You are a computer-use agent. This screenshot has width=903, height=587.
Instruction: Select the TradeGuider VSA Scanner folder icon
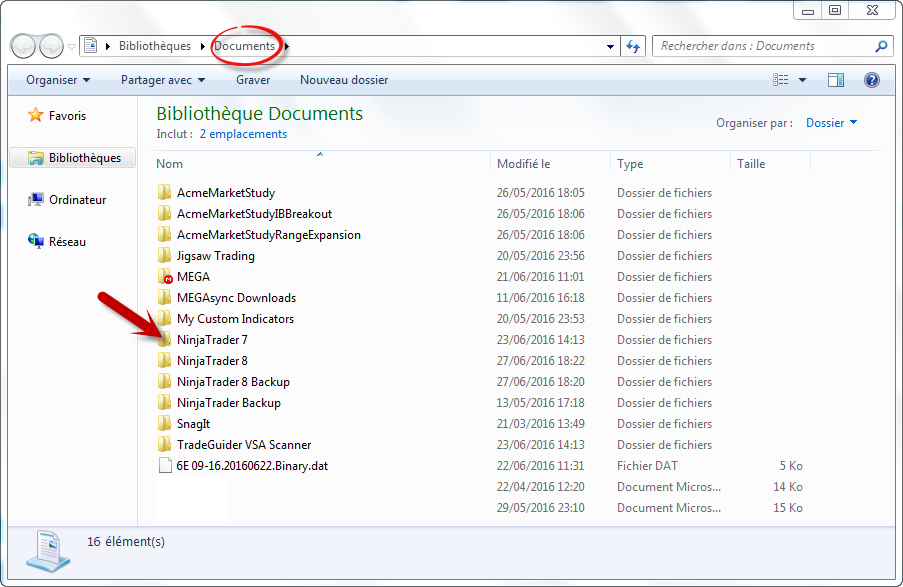click(x=165, y=445)
